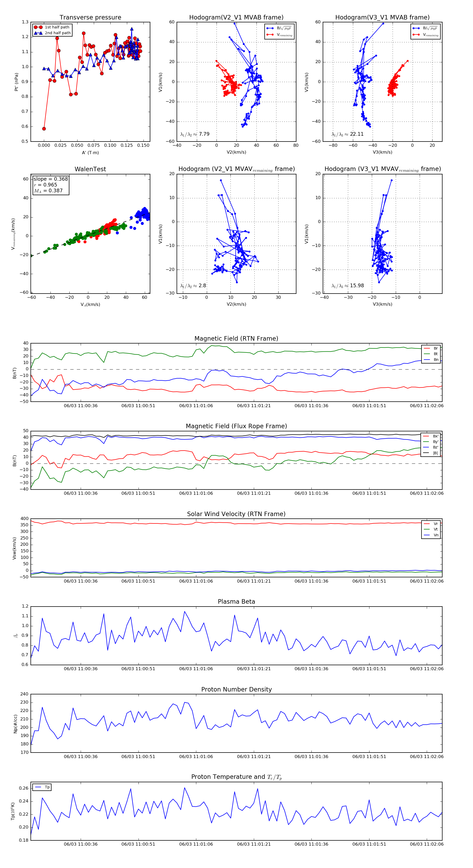Click "06/03 11:01:51" tick under Proton Number Density plot
The width and height of the screenshot is (473, 868).
pyautogui.click(x=369, y=756)
